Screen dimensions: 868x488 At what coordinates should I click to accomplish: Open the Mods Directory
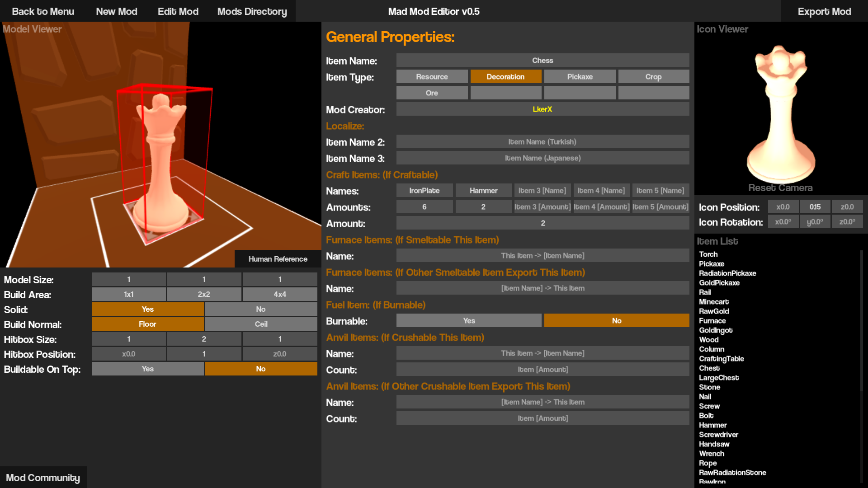(252, 11)
